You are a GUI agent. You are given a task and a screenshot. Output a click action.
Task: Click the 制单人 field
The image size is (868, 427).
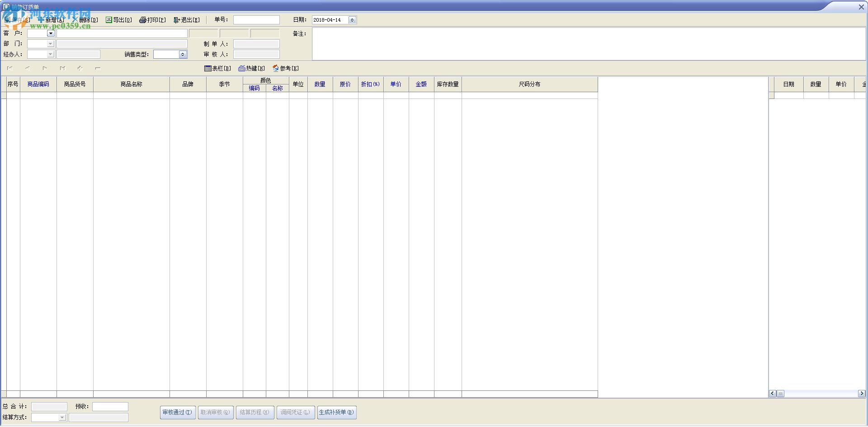point(256,44)
